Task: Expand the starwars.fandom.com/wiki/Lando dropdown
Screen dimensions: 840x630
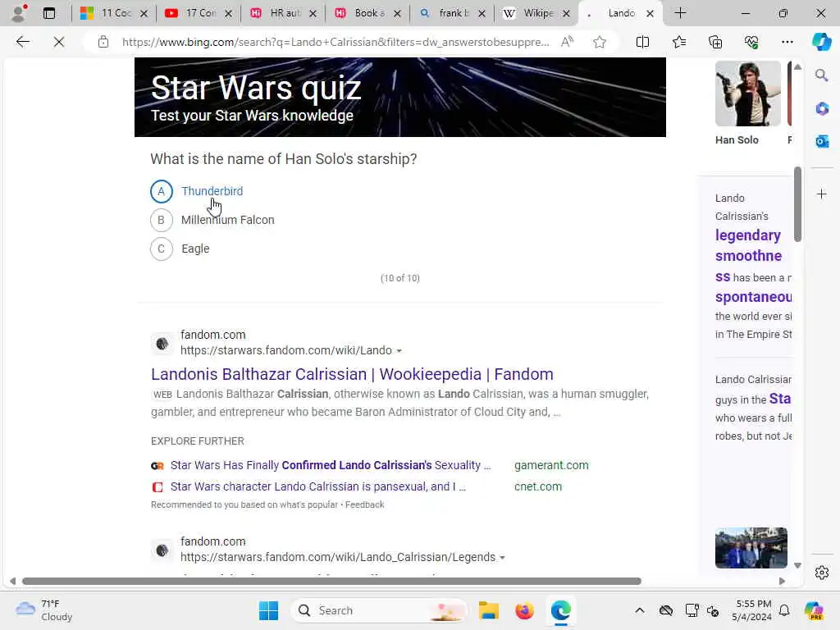Action: [x=399, y=351]
